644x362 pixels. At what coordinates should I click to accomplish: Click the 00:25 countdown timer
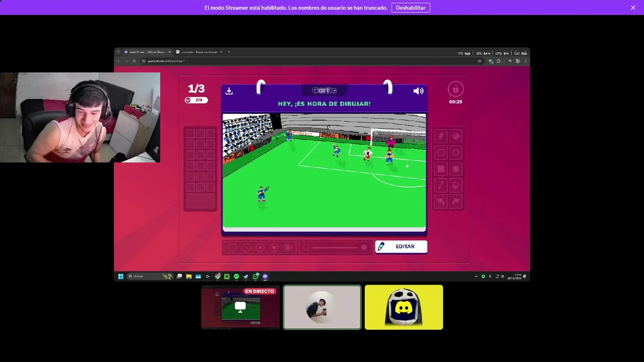455,102
